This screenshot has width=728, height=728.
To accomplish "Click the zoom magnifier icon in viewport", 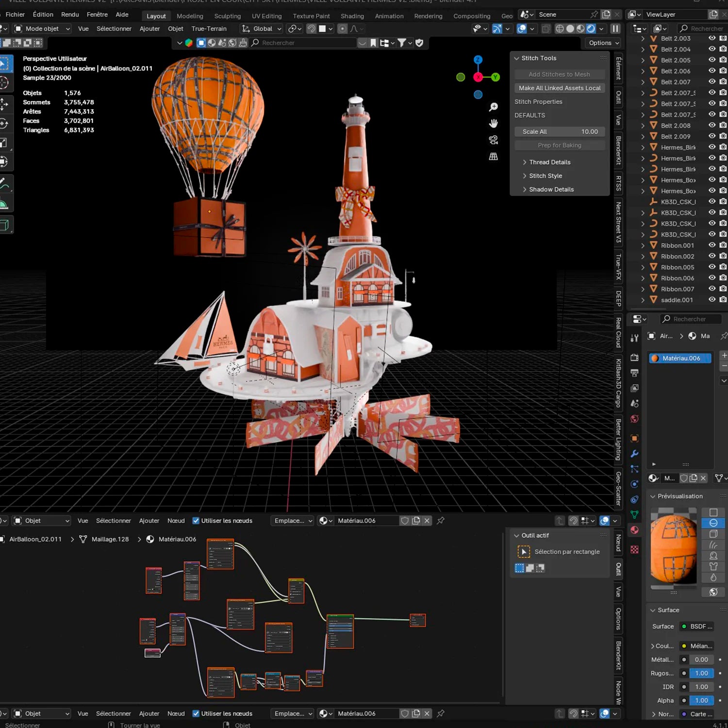I will tap(493, 107).
